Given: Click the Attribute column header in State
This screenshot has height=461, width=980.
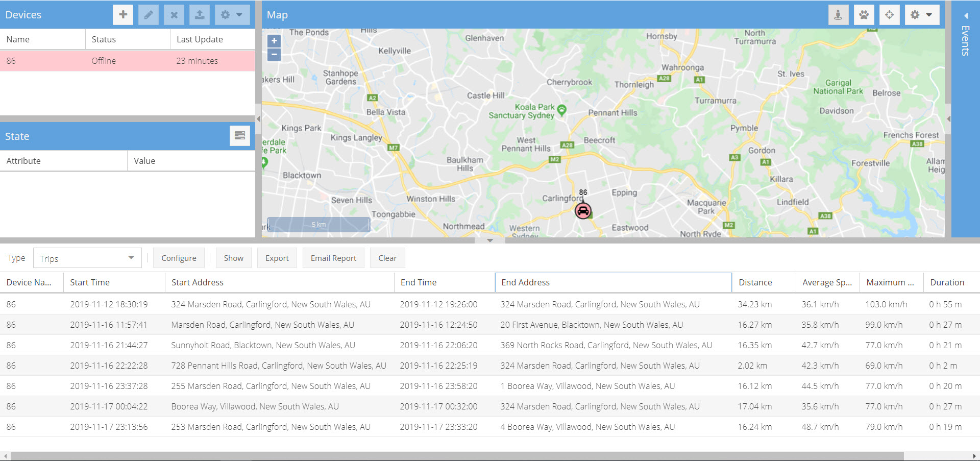Looking at the screenshot, I should click(63, 161).
